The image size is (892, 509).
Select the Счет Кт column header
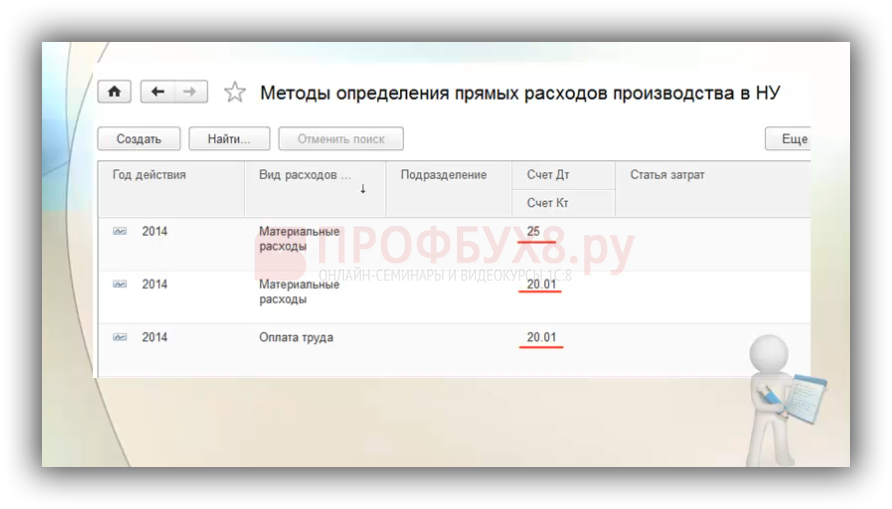coord(548,203)
